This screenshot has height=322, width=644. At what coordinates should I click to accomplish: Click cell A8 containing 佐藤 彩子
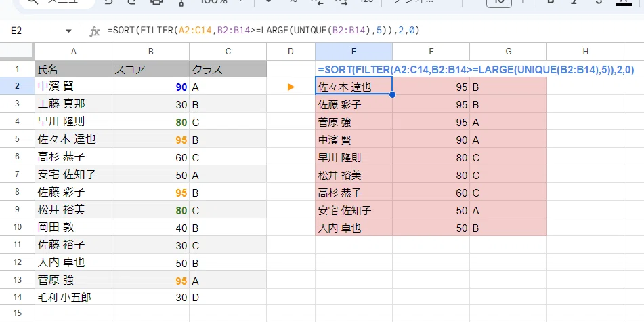pos(74,192)
